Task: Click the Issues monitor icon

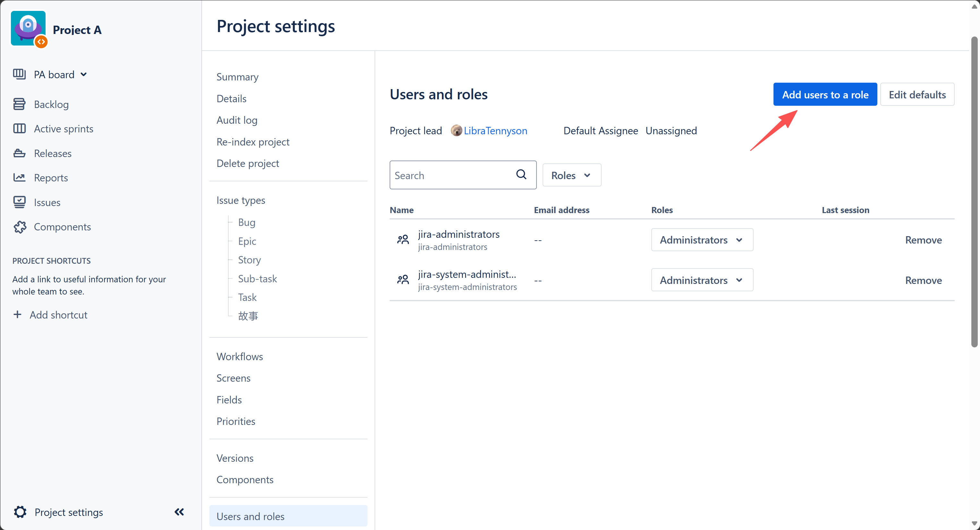Action: (20, 202)
